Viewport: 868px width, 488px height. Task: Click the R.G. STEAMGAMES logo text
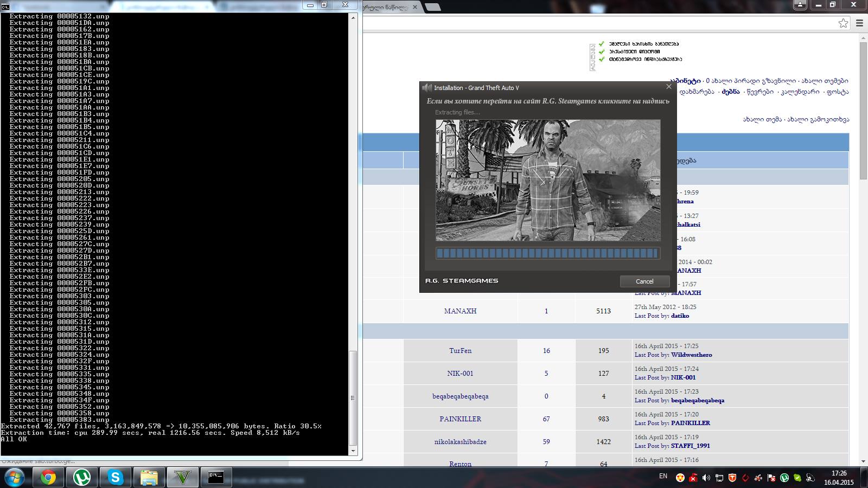(x=462, y=281)
